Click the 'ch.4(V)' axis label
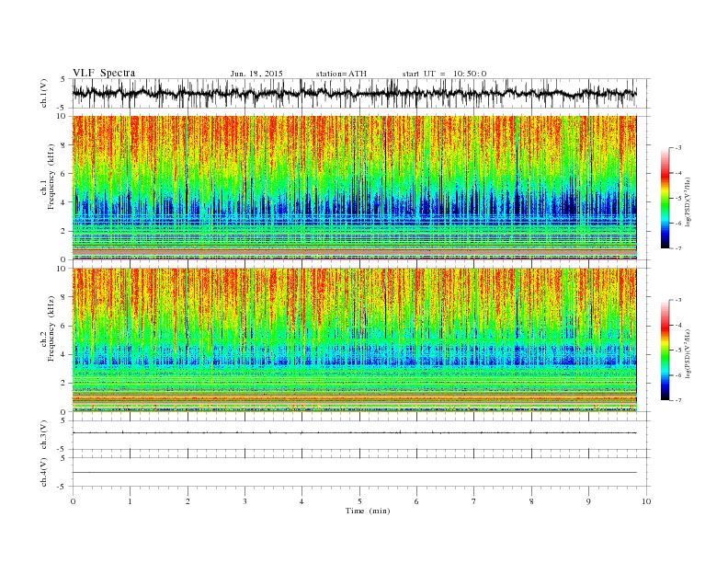Screen dimensions: 728x563 [x=44, y=472]
